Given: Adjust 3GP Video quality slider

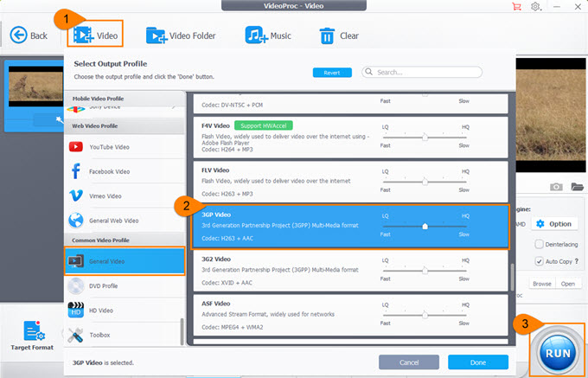Looking at the screenshot, I should coord(425,226).
